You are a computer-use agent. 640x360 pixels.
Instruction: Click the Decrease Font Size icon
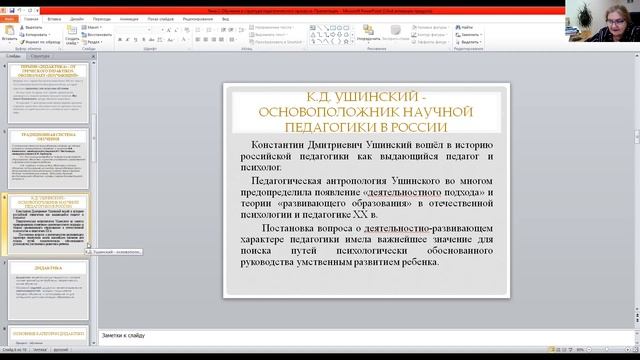coord(176,30)
